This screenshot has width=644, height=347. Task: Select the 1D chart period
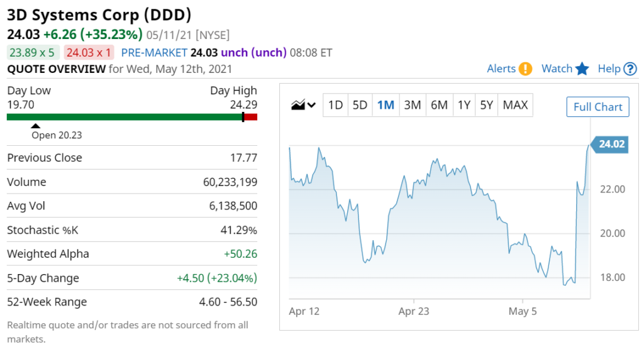[x=335, y=105]
